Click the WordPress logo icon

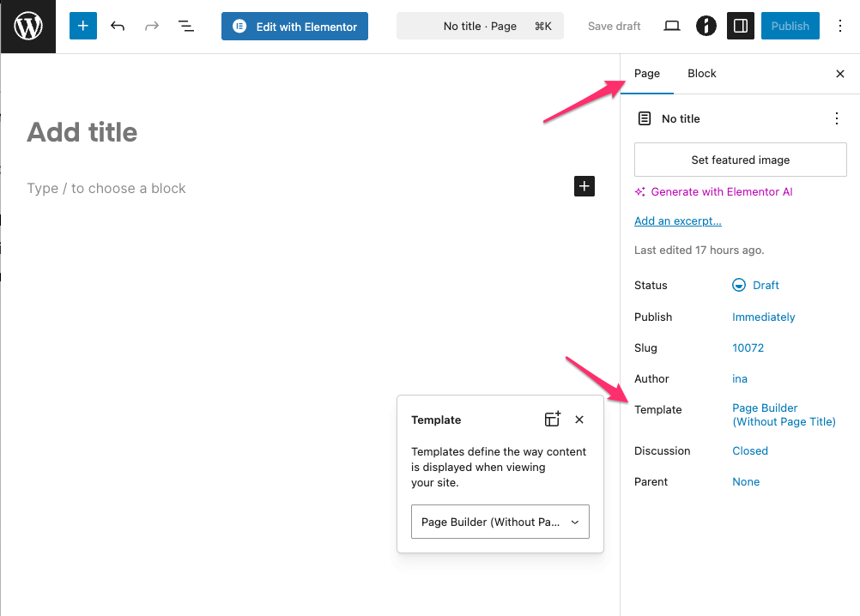28,27
